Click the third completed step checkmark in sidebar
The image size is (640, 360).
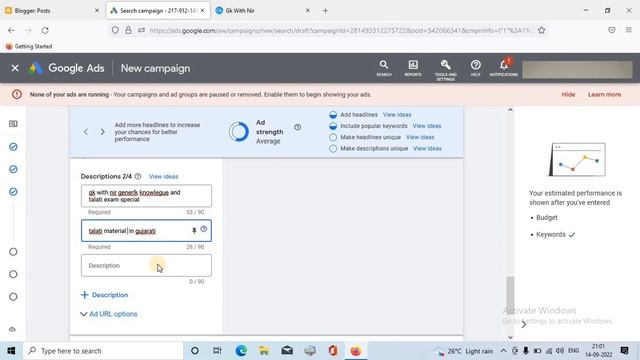pos(13,191)
